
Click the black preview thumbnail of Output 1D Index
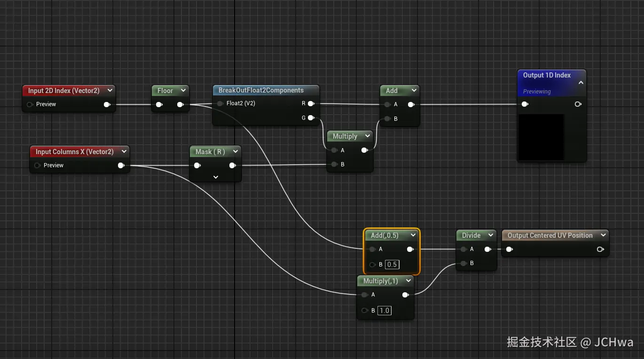click(x=541, y=137)
